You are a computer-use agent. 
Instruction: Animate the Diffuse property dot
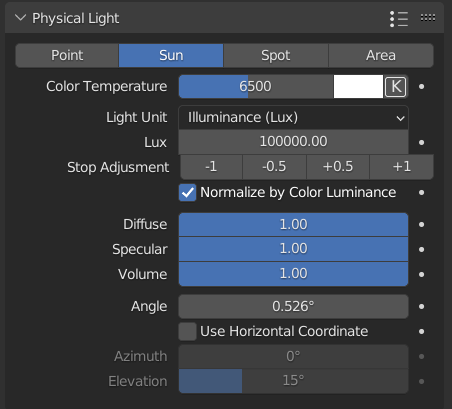[422, 224]
